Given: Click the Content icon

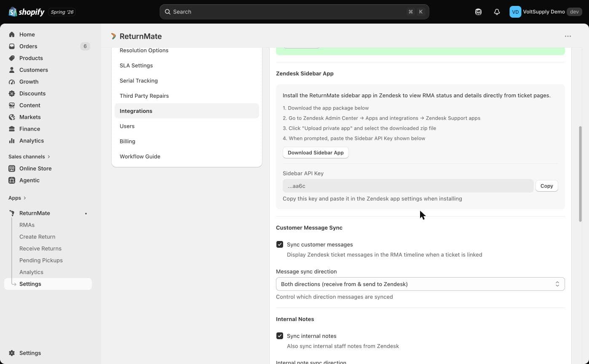Looking at the screenshot, I should (x=12, y=105).
